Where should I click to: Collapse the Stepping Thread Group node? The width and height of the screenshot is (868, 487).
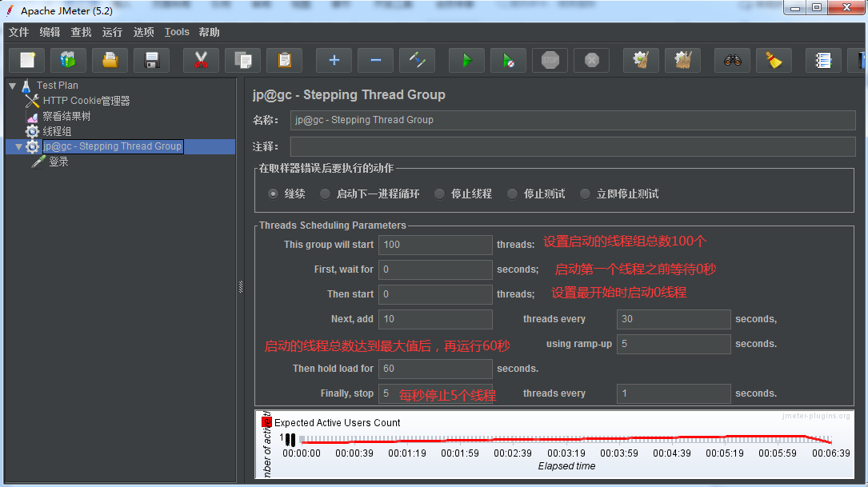pos(19,146)
